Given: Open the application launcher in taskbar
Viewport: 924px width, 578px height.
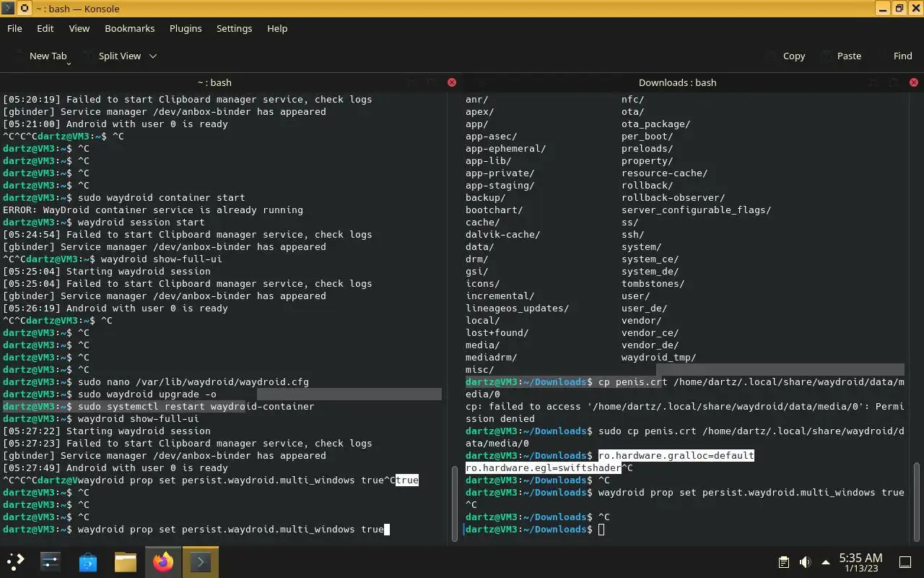Looking at the screenshot, I should tap(15, 561).
